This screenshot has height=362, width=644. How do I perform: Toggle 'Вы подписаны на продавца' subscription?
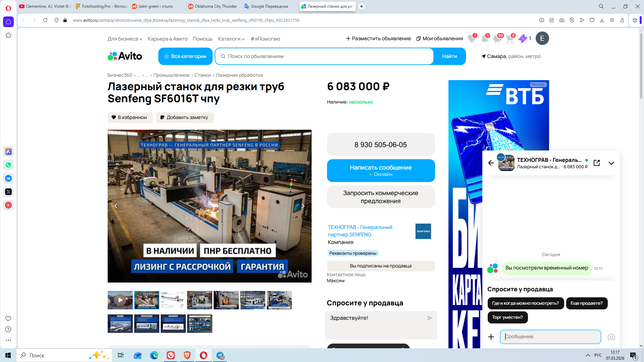tap(380, 266)
